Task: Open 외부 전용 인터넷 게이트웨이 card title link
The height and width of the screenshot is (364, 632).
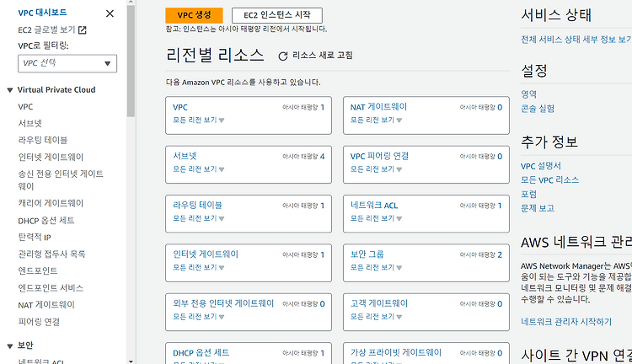Action: pos(223,303)
